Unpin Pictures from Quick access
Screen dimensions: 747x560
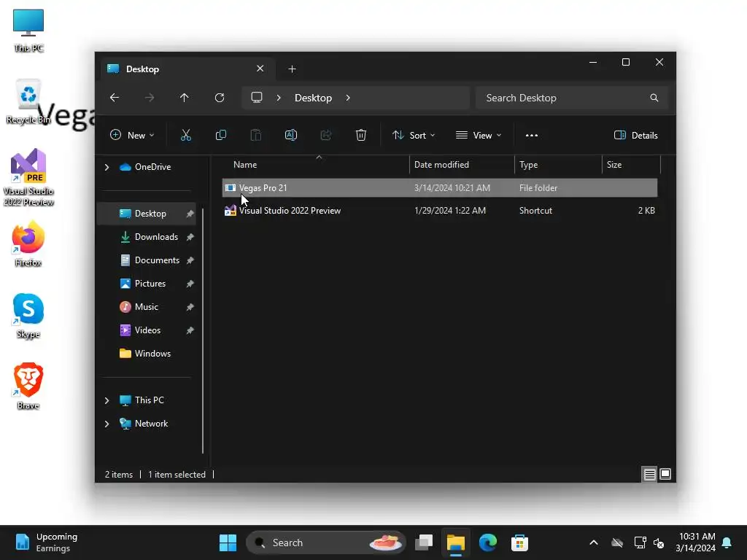coord(190,284)
